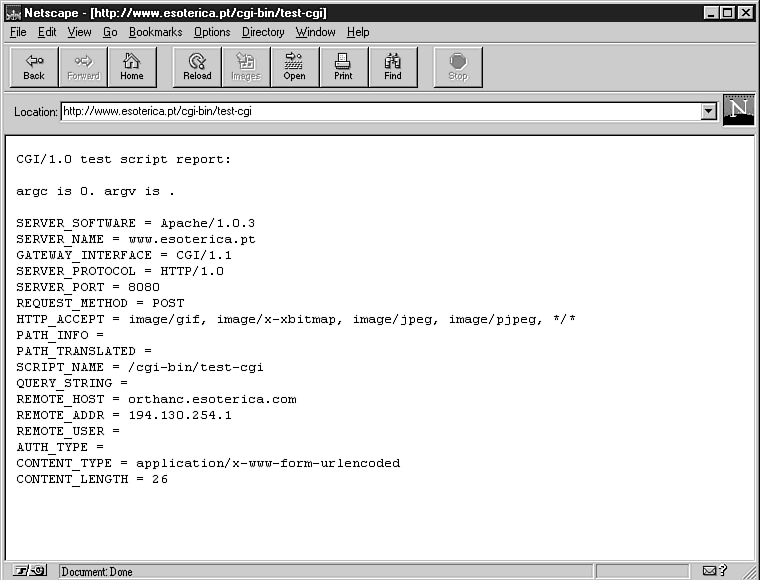Open the Edit menu
Viewport: 760px width, 580px height.
click(47, 32)
